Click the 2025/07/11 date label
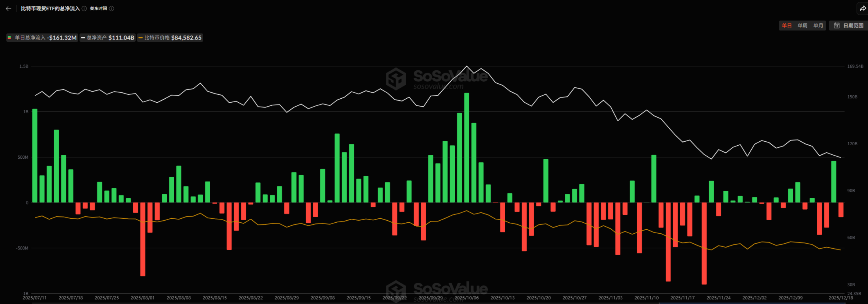The image size is (868, 304). pyautogui.click(x=35, y=298)
